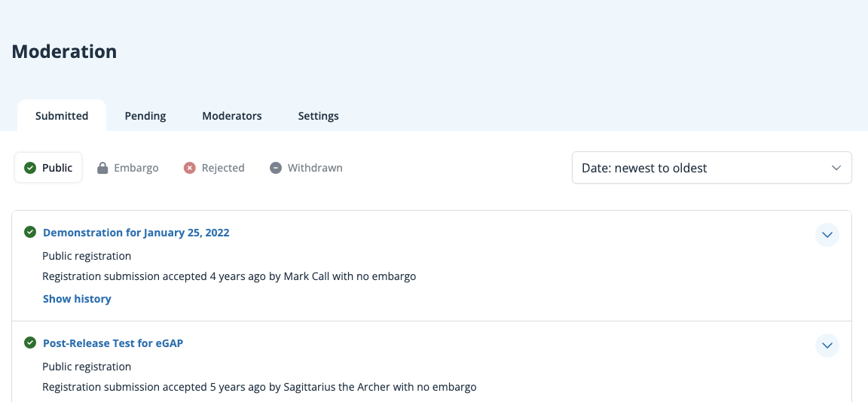Select the Public filter option
The height and width of the screenshot is (402, 868).
pos(49,168)
